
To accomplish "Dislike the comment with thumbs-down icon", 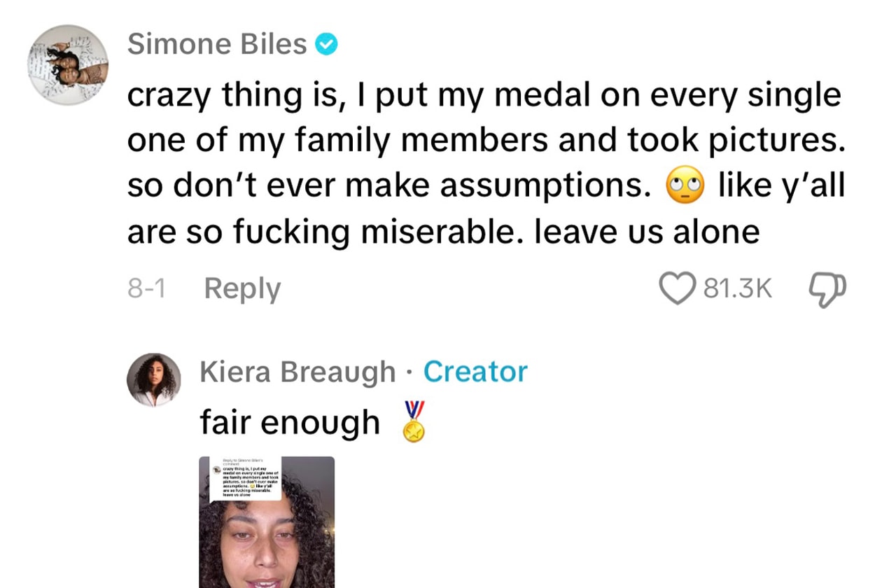I will 827,288.
